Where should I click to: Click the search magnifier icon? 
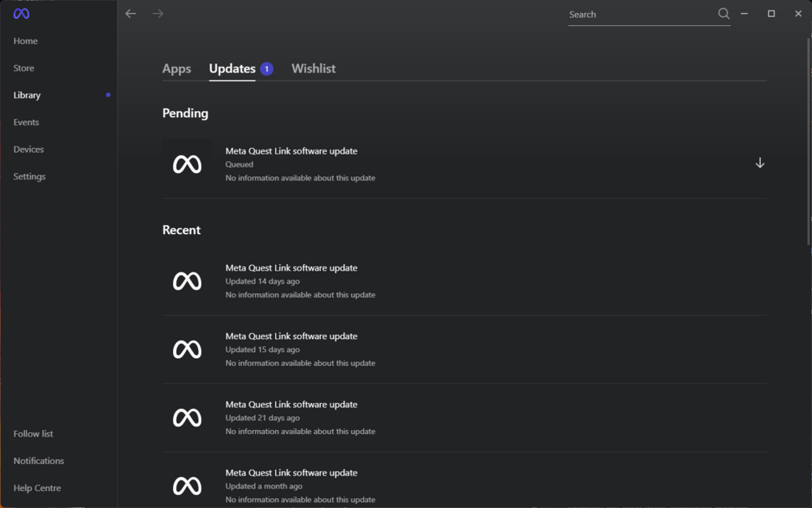coord(723,14)
